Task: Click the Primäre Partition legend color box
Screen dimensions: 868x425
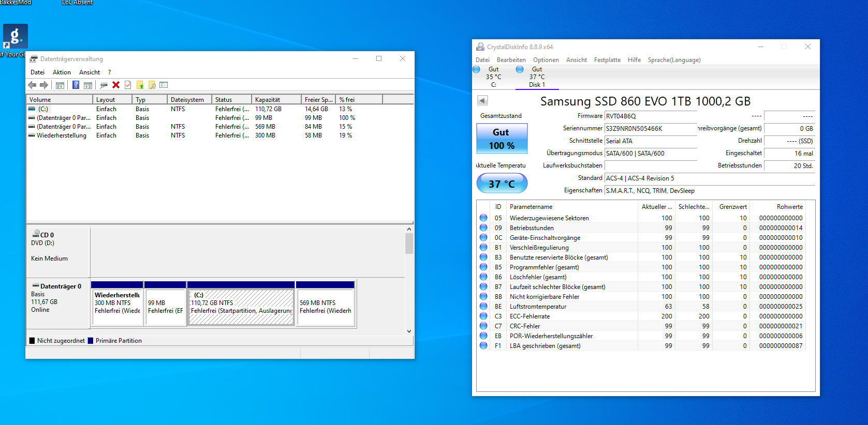Action: (x=91, y=341)
